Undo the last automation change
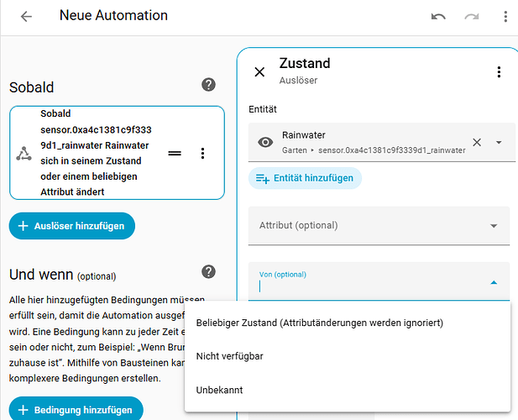 coord(437,17)
